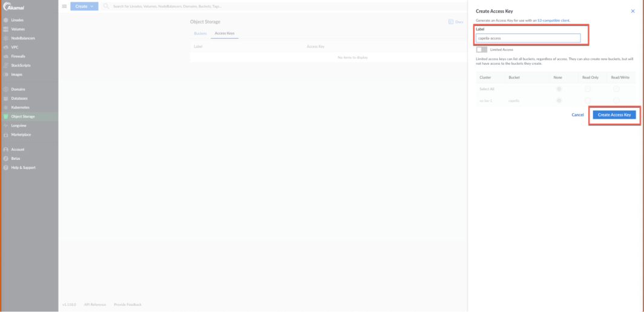Viewport: 644px width, 312px height.
Task: Enable the Limited Access toggle
Action: (x=482, y=50)
